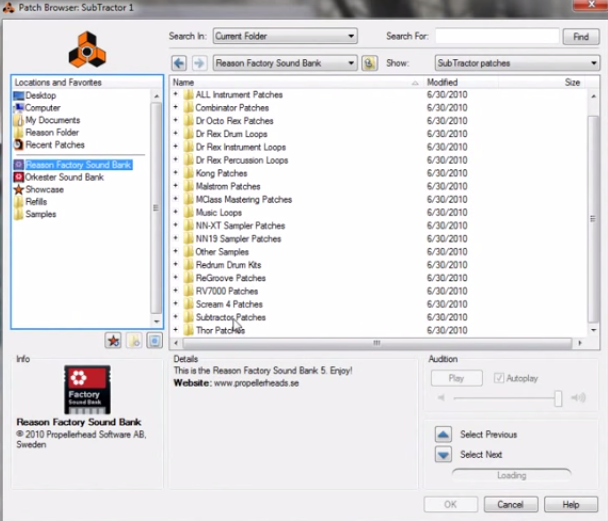Open Refills folder in favorites
Viewport: 608px width, 521px height.
point(36,202)
